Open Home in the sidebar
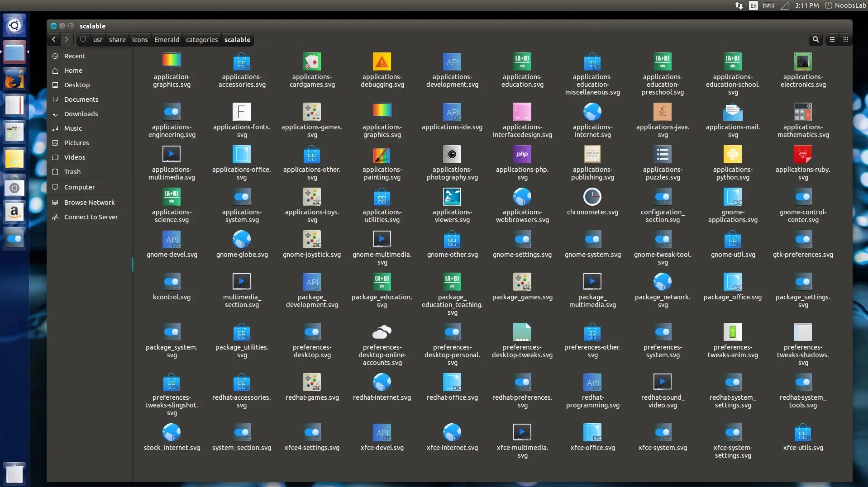 pos(90,71)
